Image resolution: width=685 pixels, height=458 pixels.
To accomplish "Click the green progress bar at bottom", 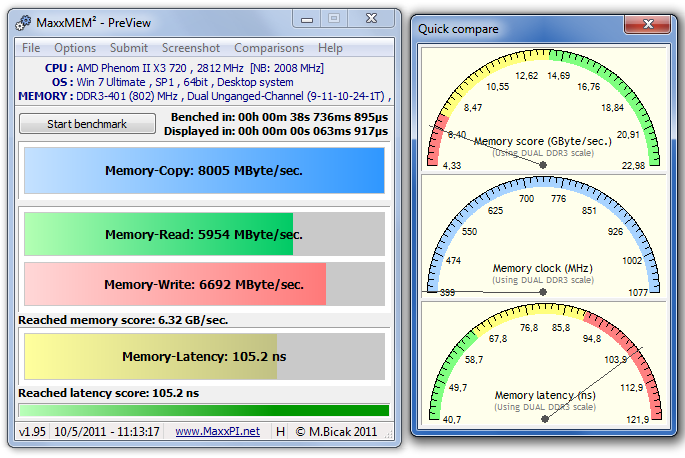I will pyautogui.click(x=204, y=410).
